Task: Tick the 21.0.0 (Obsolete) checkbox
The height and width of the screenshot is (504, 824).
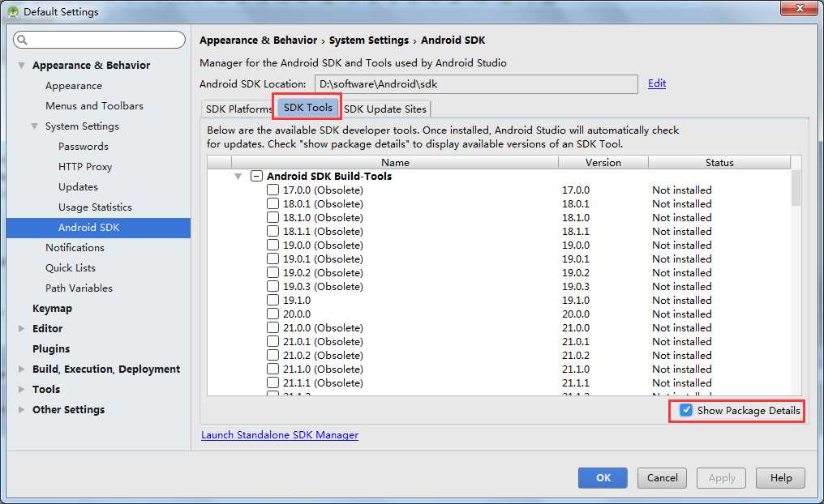Action: click(x=273, y=327)
